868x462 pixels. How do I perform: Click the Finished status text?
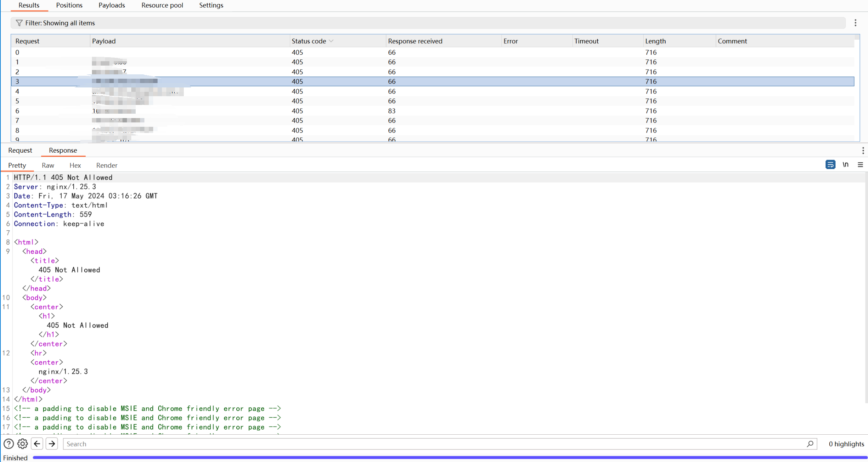[x=15, y=458]
